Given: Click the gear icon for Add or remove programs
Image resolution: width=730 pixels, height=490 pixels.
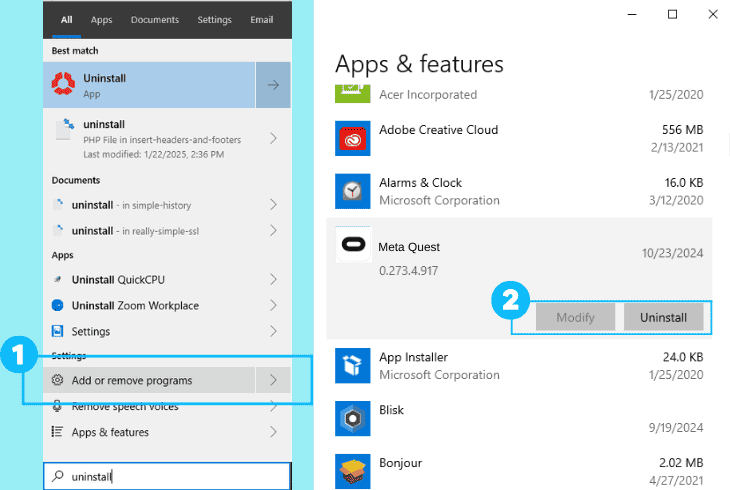Looking at the screenshot, I should 57,380.
